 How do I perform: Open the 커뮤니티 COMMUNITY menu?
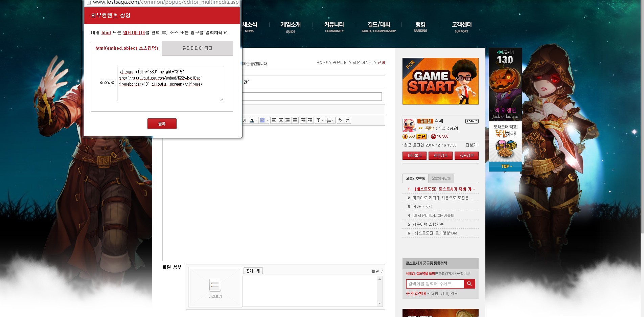[334, 27]
